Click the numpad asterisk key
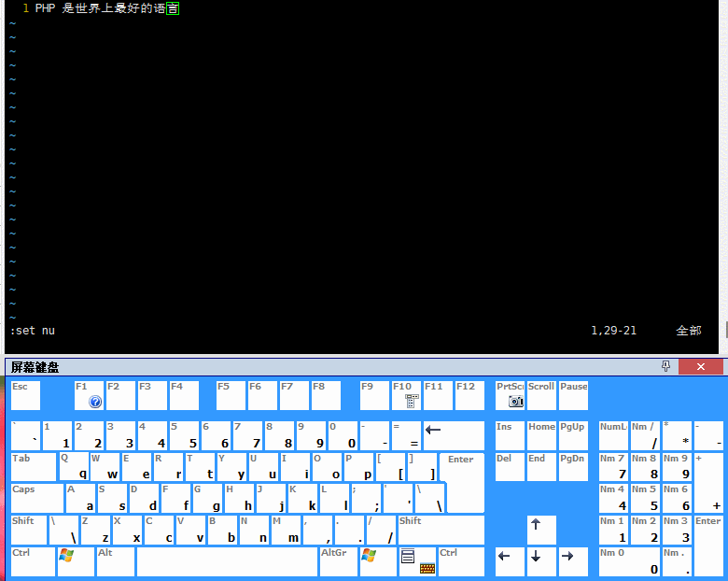728x581 pixels. [x=677, y=435]
